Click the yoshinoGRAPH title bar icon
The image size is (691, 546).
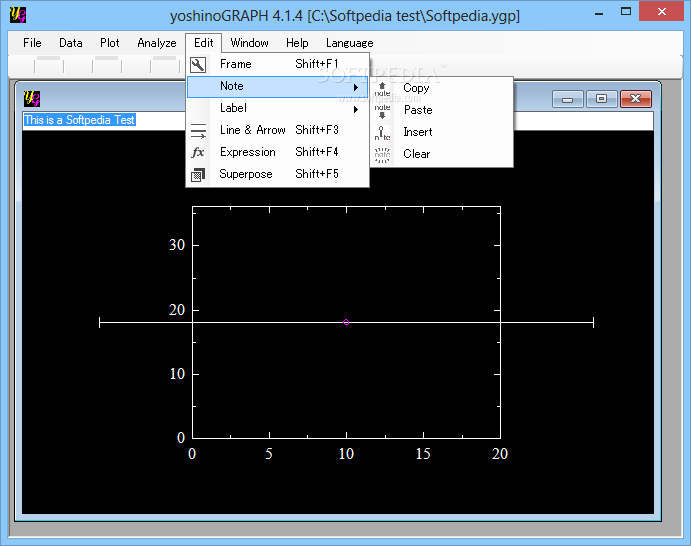pyautogui.click(x=18, y=15)
